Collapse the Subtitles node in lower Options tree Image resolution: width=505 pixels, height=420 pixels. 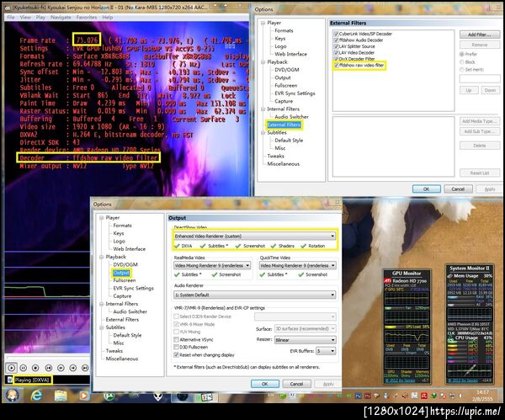(x=102, y=327)
